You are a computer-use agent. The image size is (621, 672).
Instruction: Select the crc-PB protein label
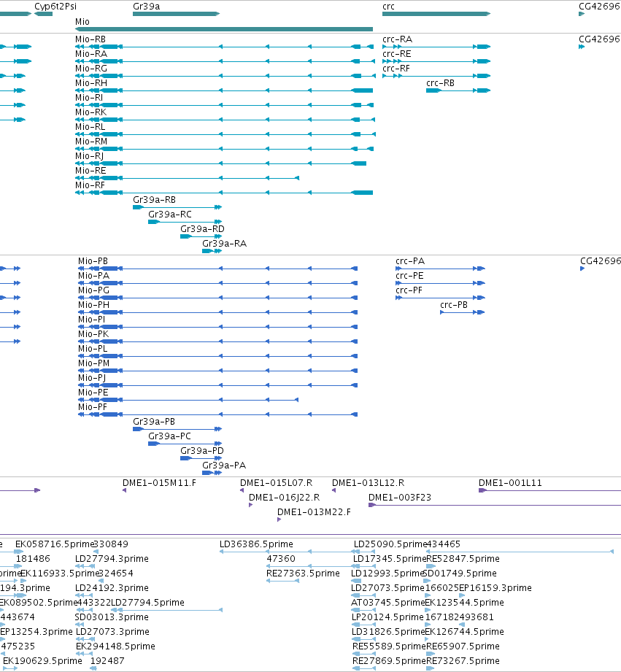[x=453, y=305]
